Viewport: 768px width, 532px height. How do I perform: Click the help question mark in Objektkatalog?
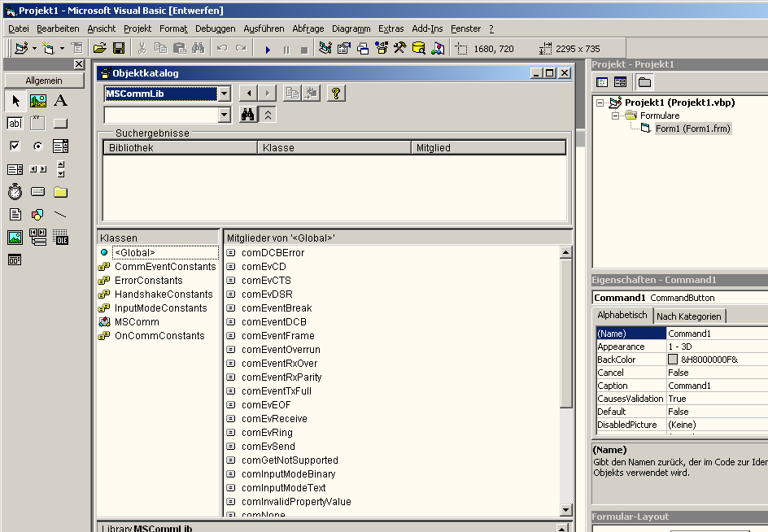[336, 93]
